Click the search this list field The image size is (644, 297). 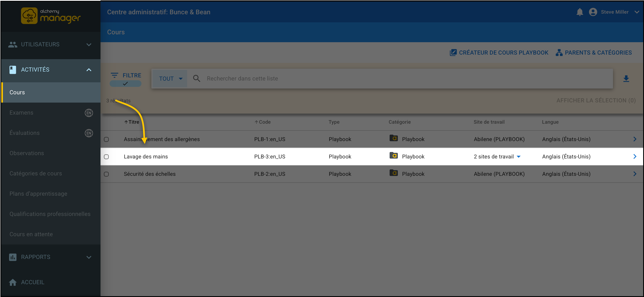400,79
